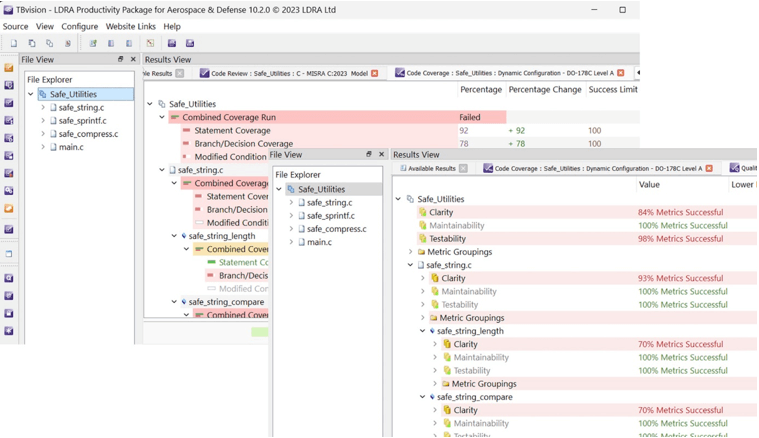The width and height of the screenshot is (759, 438).
Task: Float the back window's File View panel
Action: click(x=121, y=59)
